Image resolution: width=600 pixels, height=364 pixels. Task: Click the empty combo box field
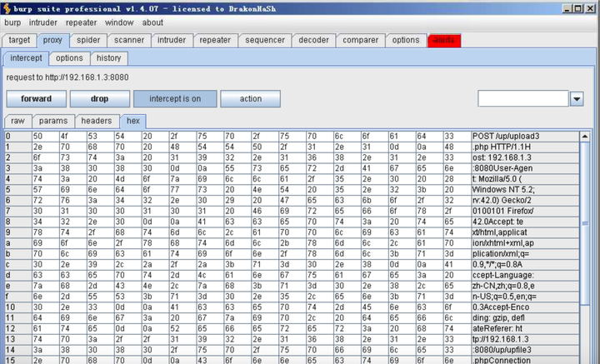click(522, 98)
